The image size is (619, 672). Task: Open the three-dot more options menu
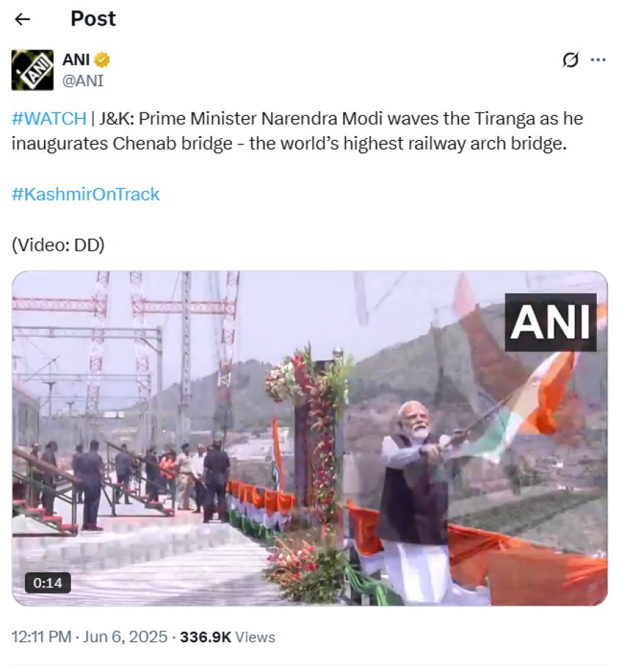point(598,60)
